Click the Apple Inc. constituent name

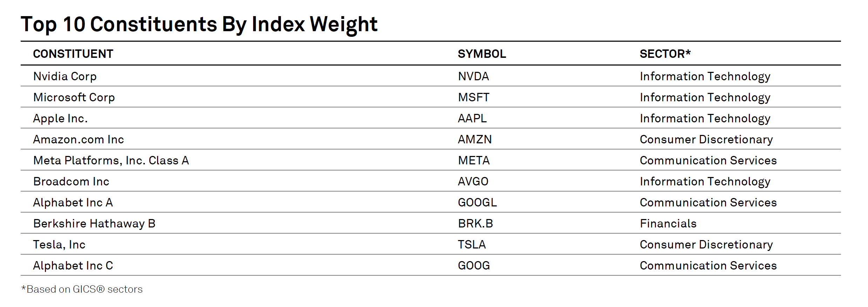pos(60,118)
